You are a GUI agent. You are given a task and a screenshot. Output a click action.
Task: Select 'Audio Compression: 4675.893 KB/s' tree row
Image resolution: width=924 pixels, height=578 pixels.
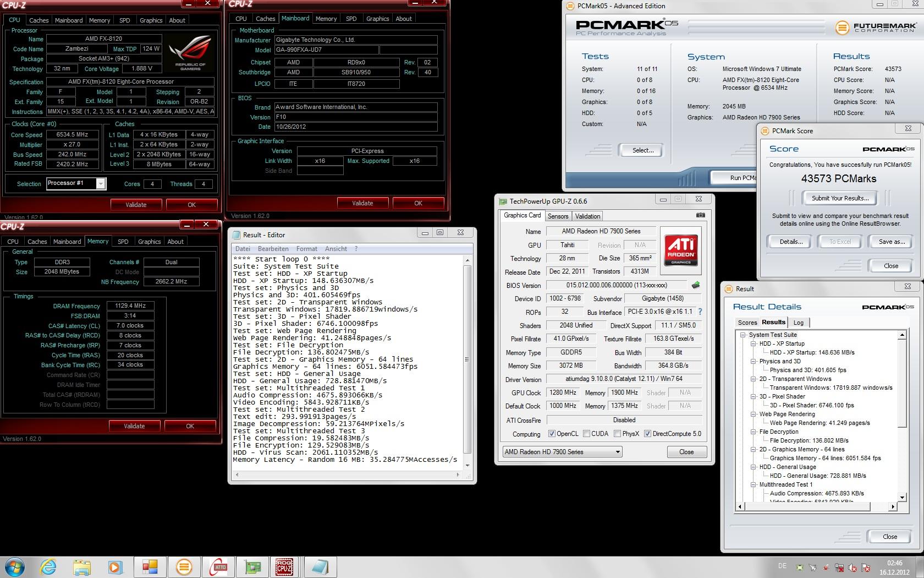[817, 493]
